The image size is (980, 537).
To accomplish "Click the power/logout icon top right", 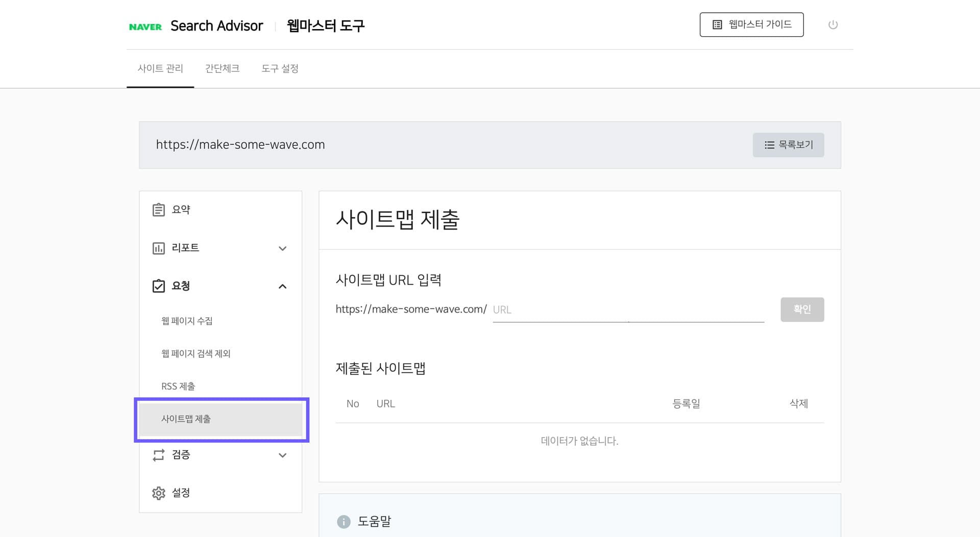I will (833, 24).
